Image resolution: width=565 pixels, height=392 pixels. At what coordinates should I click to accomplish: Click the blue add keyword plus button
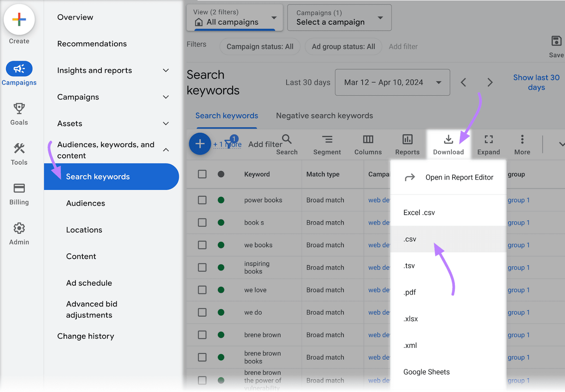(200, 144)
